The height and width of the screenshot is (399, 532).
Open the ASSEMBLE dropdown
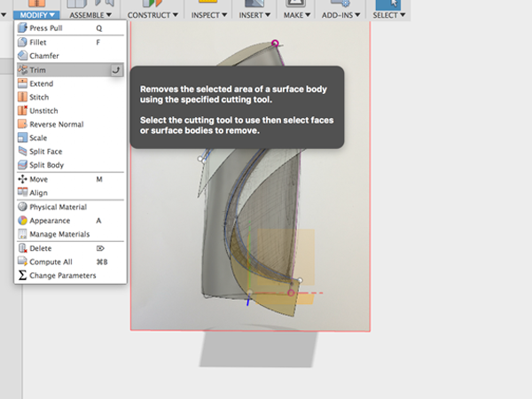[90, 15]
